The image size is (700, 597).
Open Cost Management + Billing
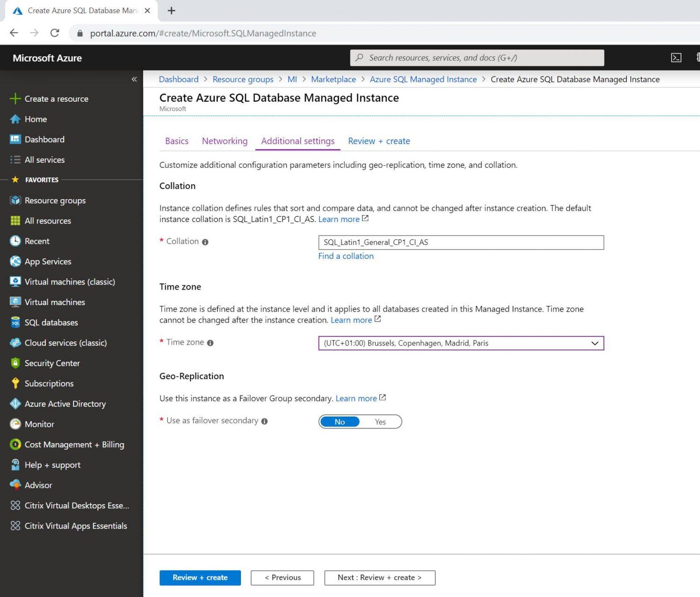74,444
